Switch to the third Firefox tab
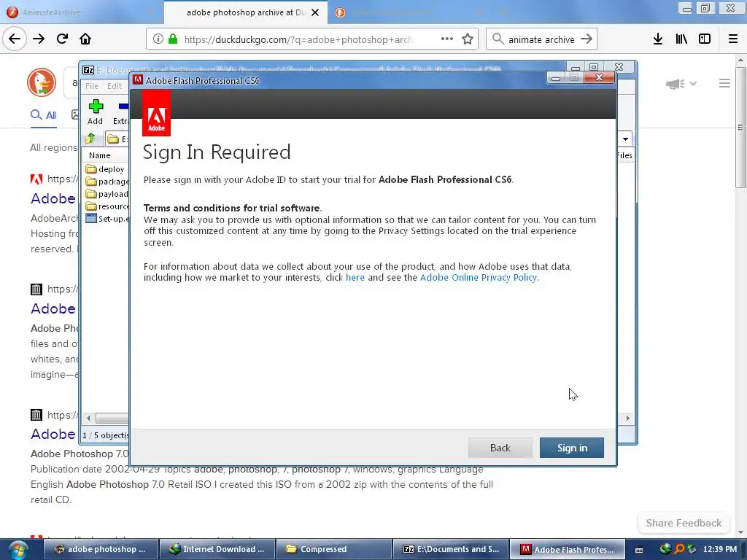Viewport: 747px width, 560px height. point(410,12)
